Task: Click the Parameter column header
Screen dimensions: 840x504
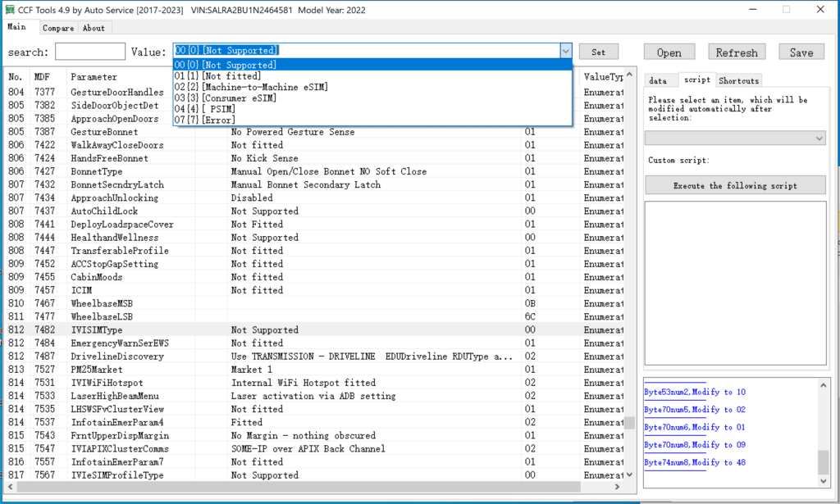Action: coord(94,76)
